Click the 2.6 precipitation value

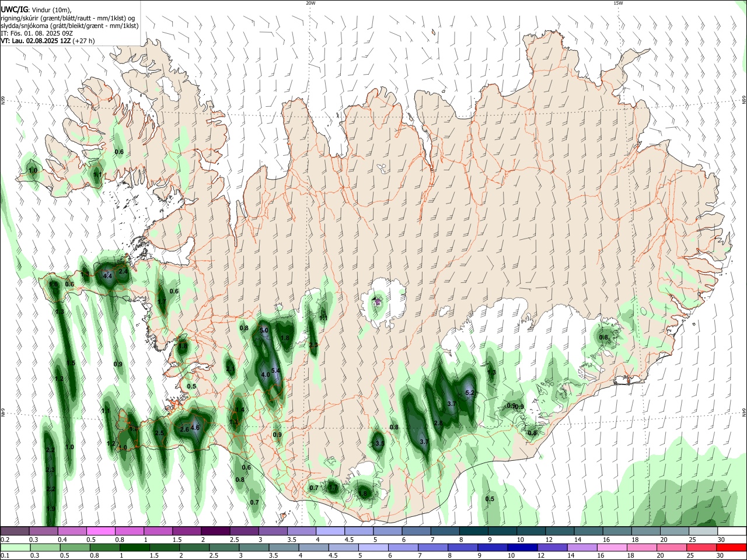184,429
